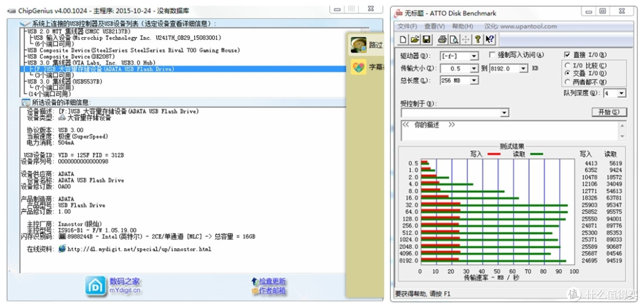
Task: Click the 检查更新 arrow icon
Action: click(x=255, y=282)
